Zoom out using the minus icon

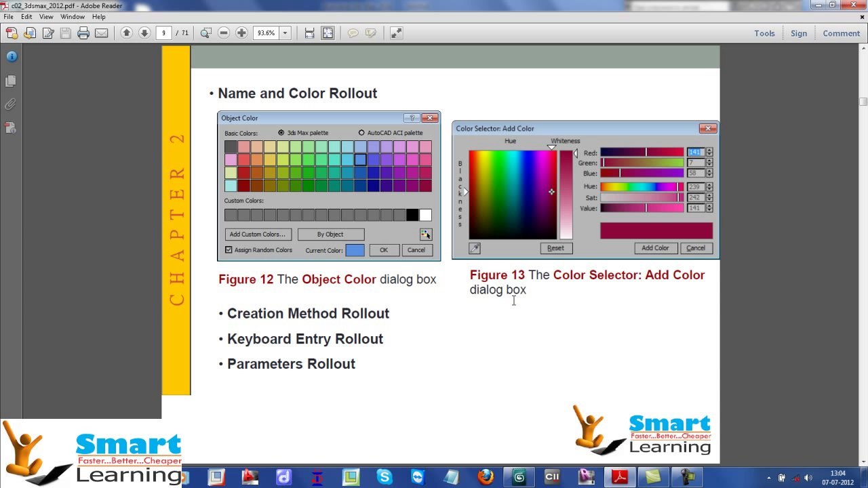(224, 33)
